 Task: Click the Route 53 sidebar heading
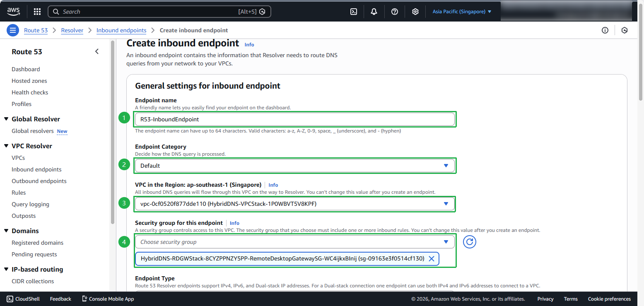[27, 52]
